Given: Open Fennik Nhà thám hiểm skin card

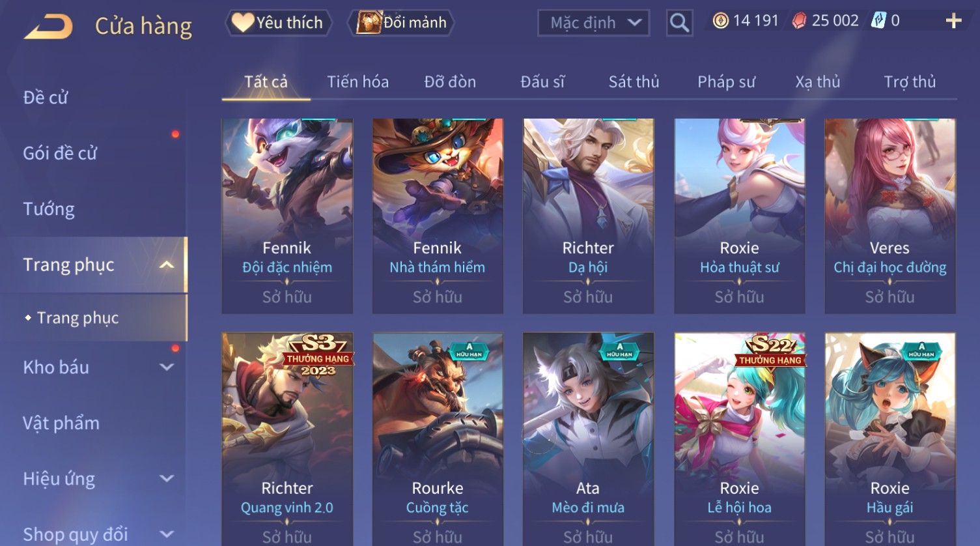Looking at the screenshot, I should (438, 216).
